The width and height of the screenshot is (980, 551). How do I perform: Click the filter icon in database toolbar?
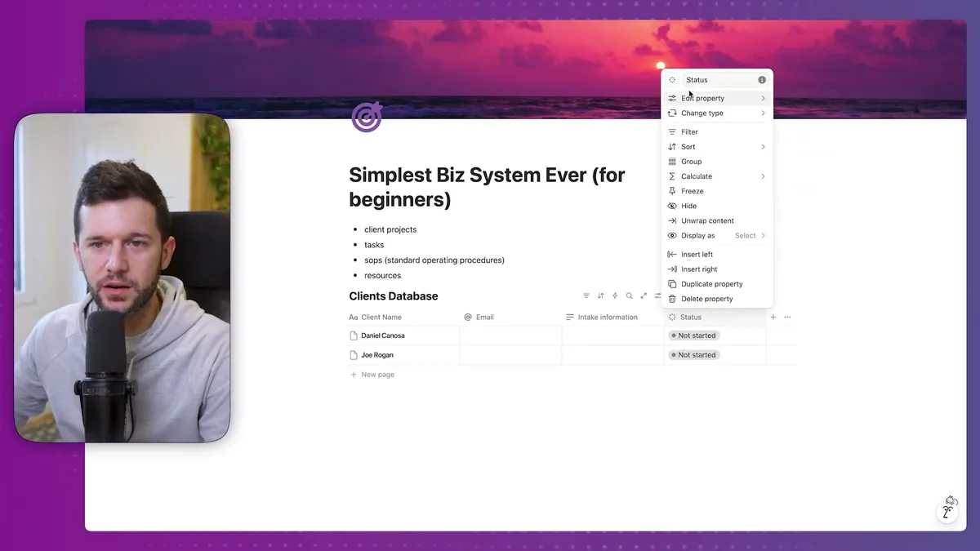click(586, 296)
